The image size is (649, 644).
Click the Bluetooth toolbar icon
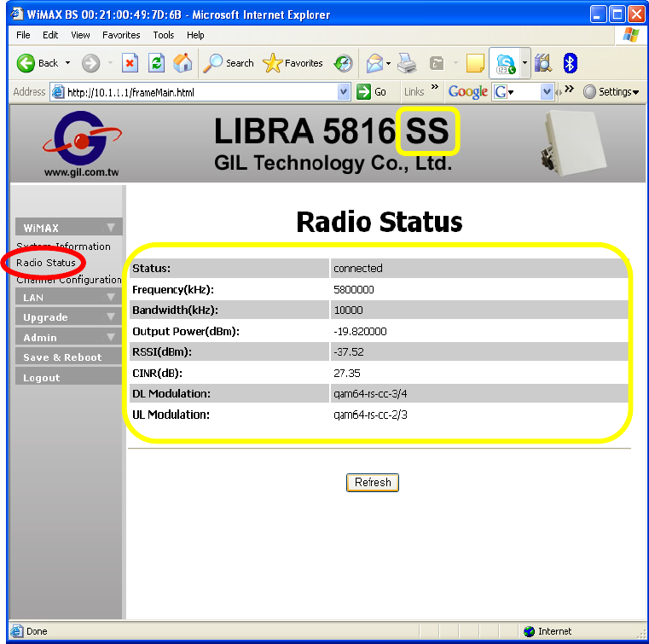coord(570,63)
